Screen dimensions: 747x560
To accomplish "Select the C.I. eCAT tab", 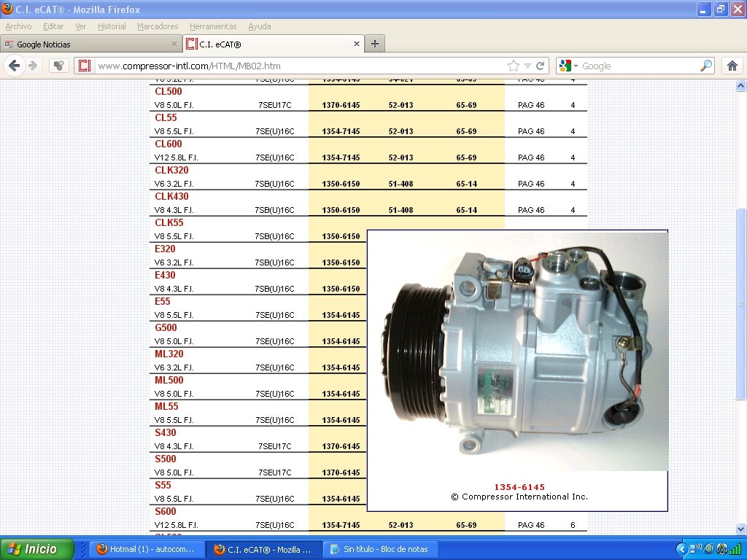I will coord(274,44).
